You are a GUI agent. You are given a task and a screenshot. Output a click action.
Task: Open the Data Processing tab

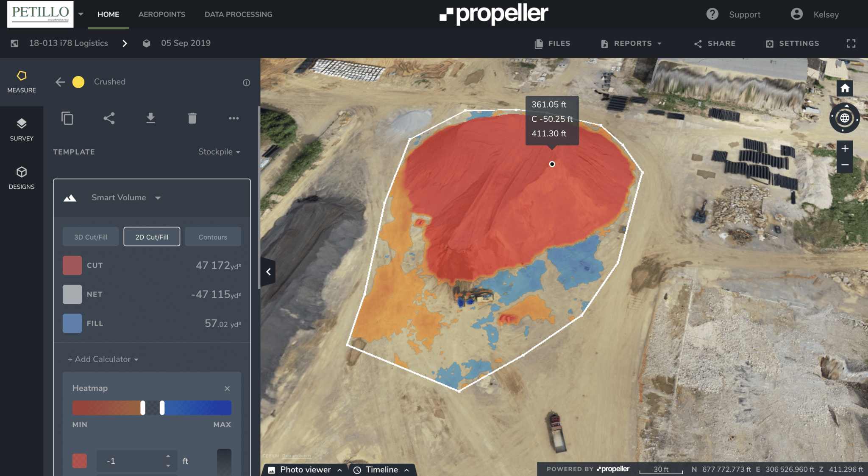pyautogui.click(x=238, y=14)
